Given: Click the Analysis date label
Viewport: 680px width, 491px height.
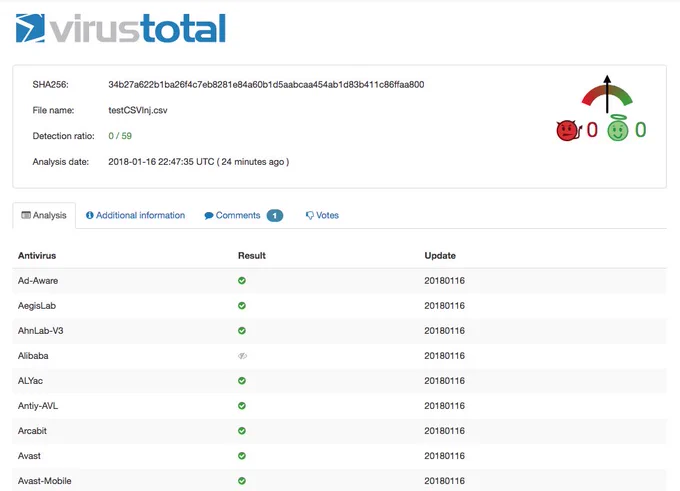Looking at the screenshot, I should pos(61,162).
